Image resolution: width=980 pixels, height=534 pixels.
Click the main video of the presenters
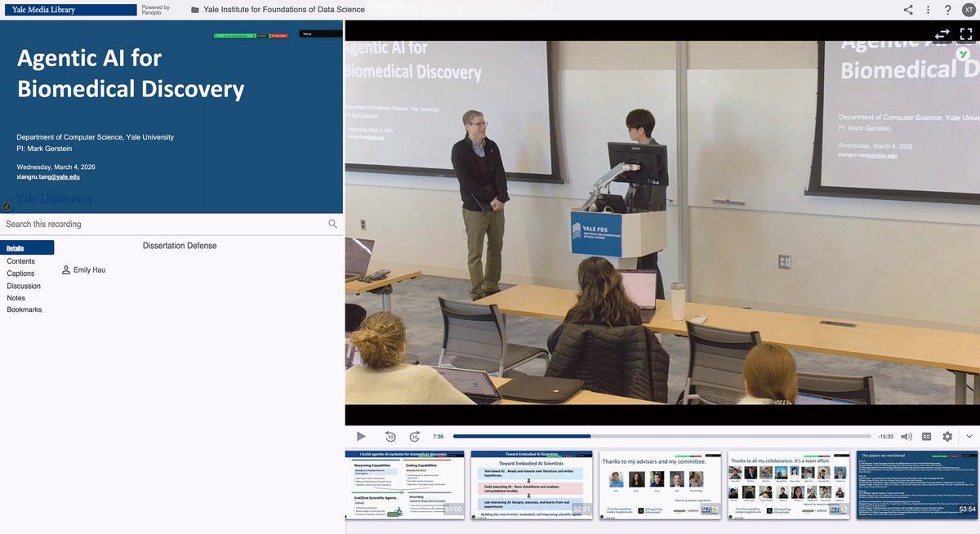point(662,222)
